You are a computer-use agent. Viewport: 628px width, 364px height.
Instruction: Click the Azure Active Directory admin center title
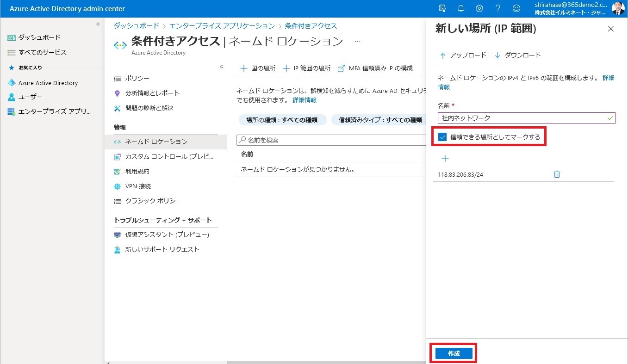pos(67,9)
